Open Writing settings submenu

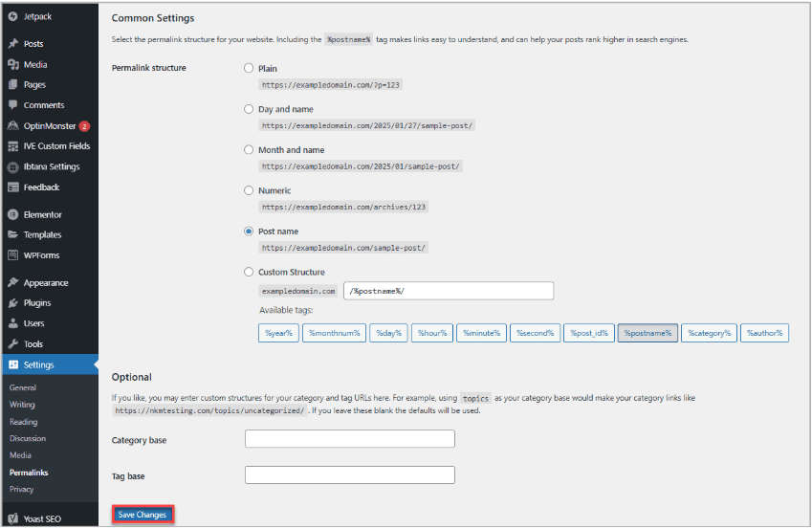[22, 405]
